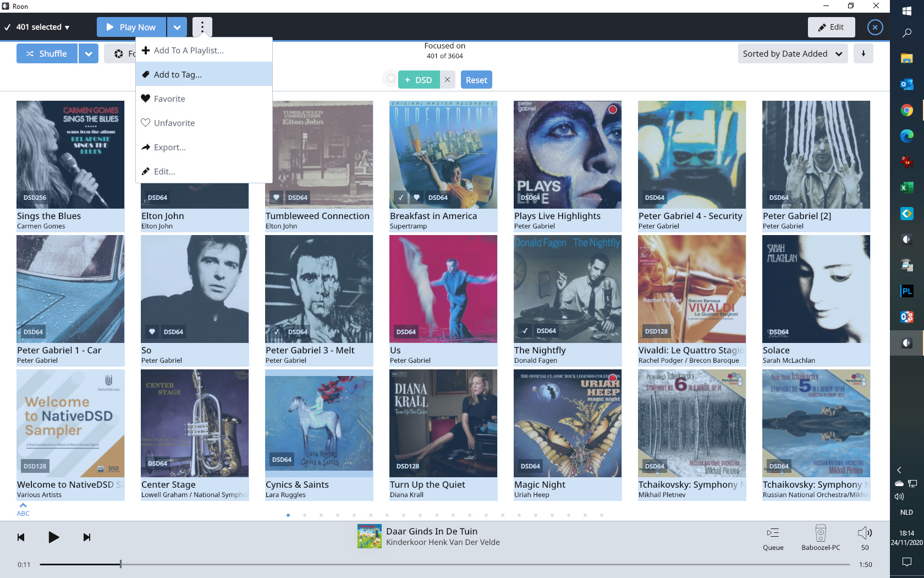Skip to previous track

coord(21,537)
